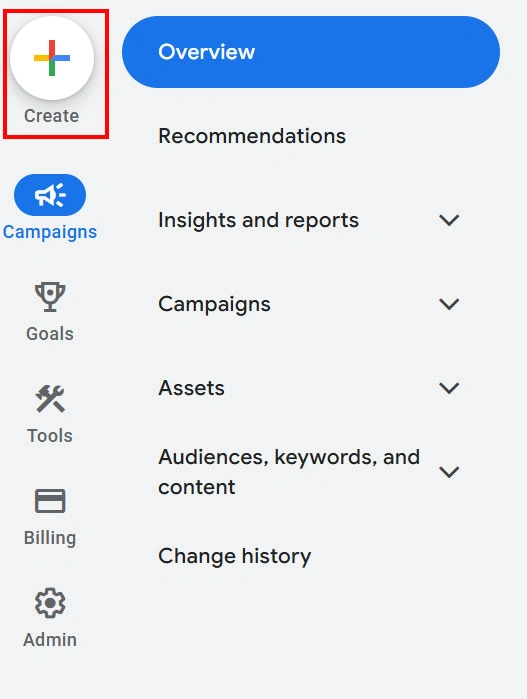Click the Assets text label in menu
The height and width of the screenshot is (699, 527).
[191, 388]
